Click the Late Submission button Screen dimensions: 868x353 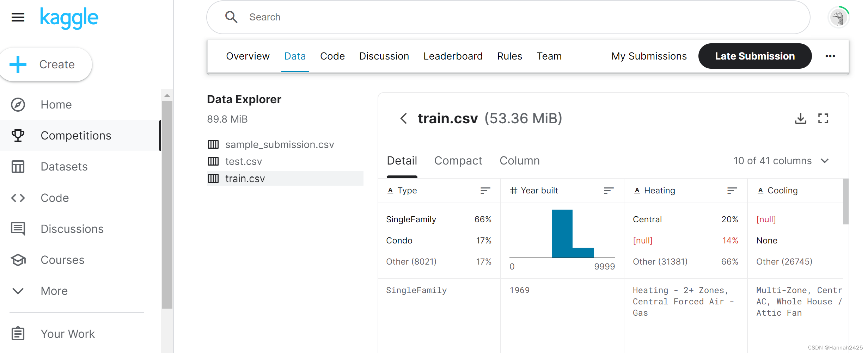pos(755,56)
